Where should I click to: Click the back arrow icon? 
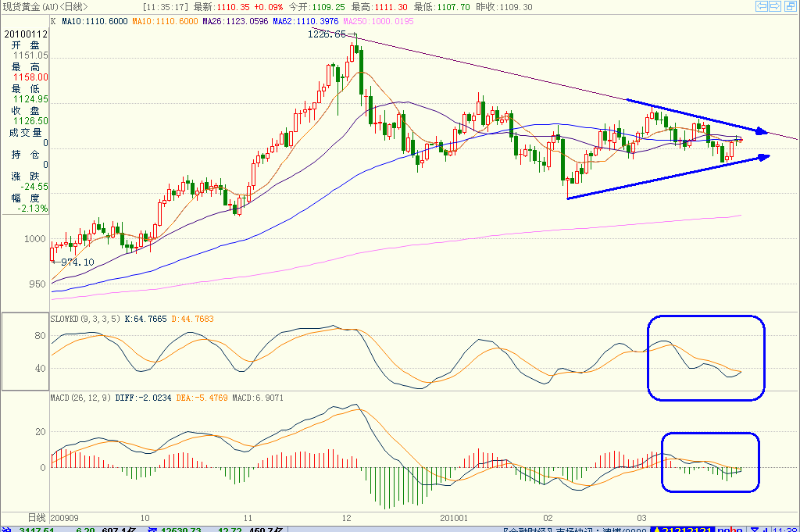point(762,6)
